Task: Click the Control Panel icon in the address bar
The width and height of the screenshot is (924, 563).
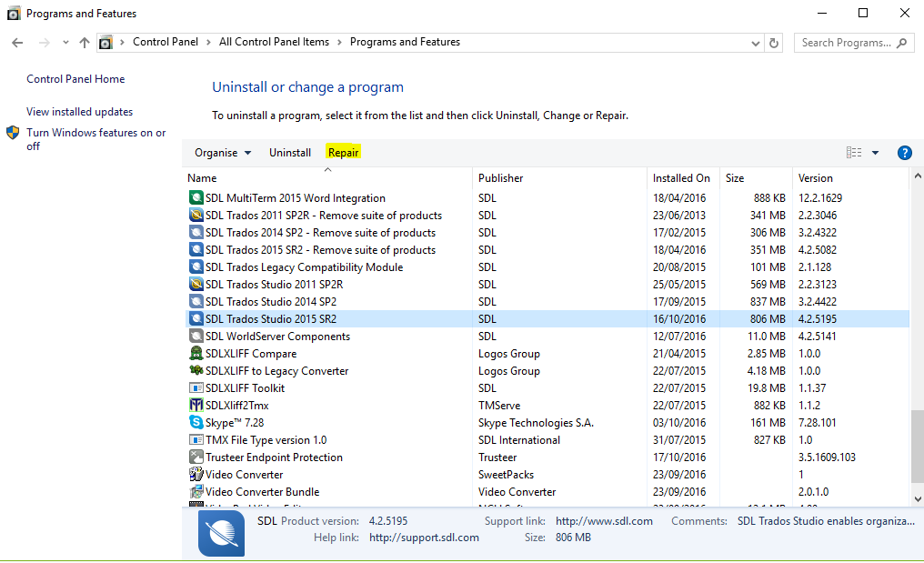Action: click(x=105, y=43)
